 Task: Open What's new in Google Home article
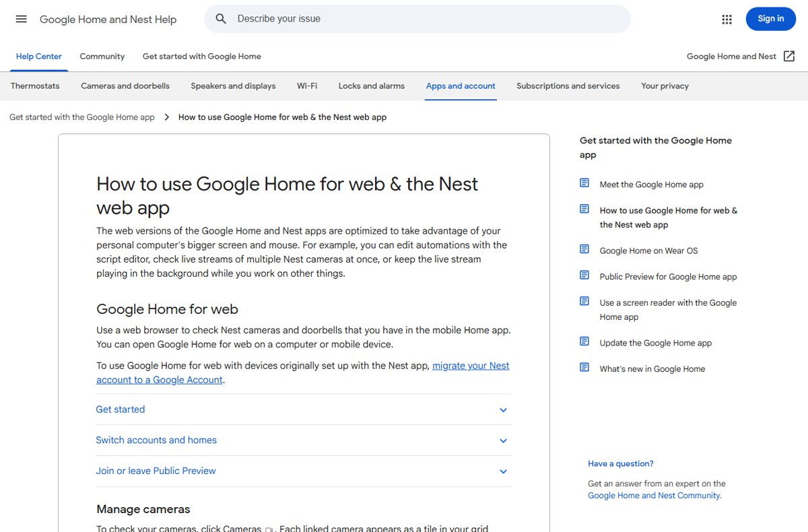coord(652,369)
